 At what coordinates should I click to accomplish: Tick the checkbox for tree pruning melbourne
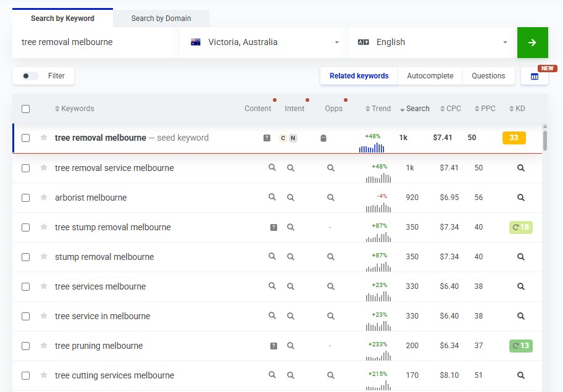(25, 346)
